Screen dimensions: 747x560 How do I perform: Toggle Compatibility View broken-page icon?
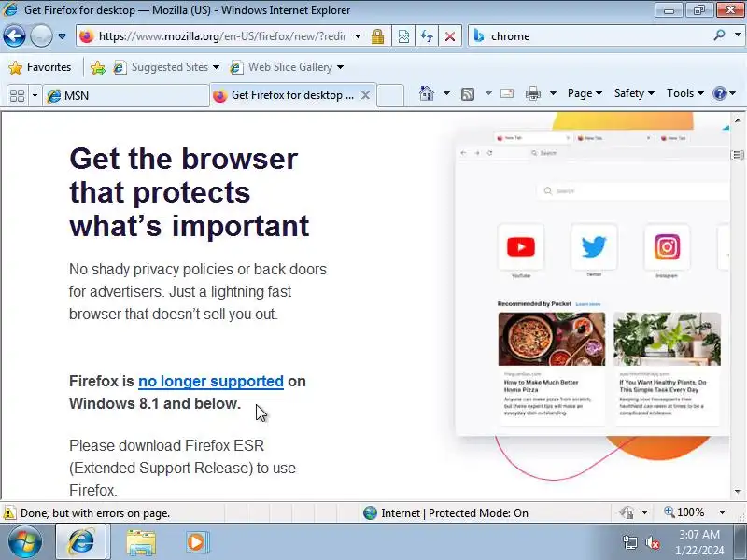[x=403, y=36]
